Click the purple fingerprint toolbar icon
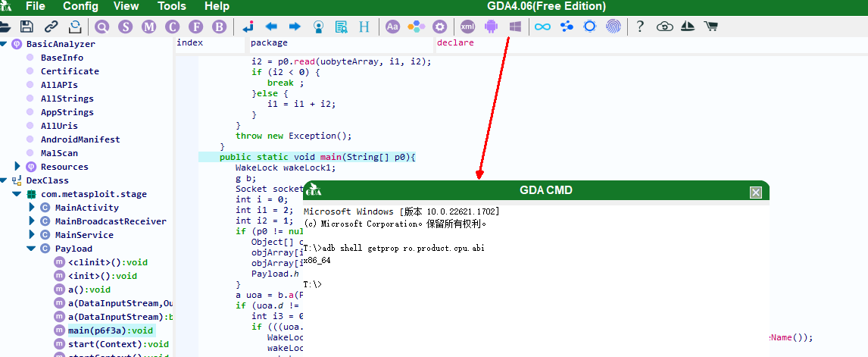The image size is (868, 357). [614, 26]
